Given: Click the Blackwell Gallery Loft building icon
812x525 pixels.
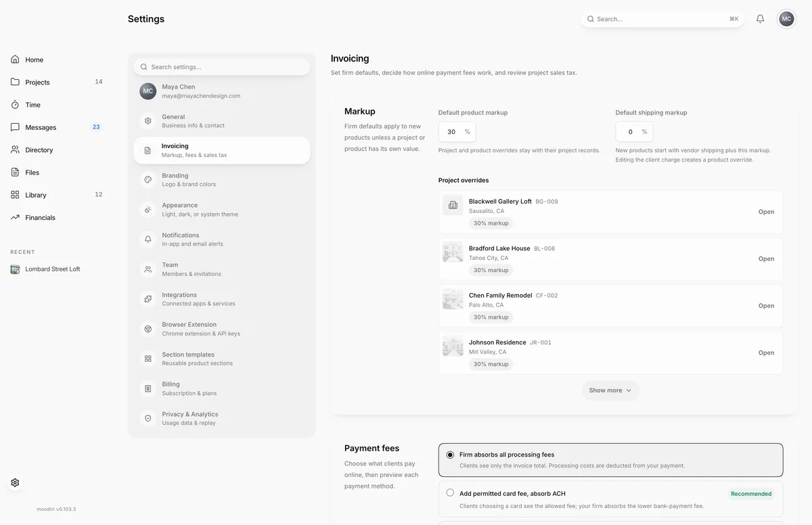Looking at the screenshot, I should (x=453, y=205).
